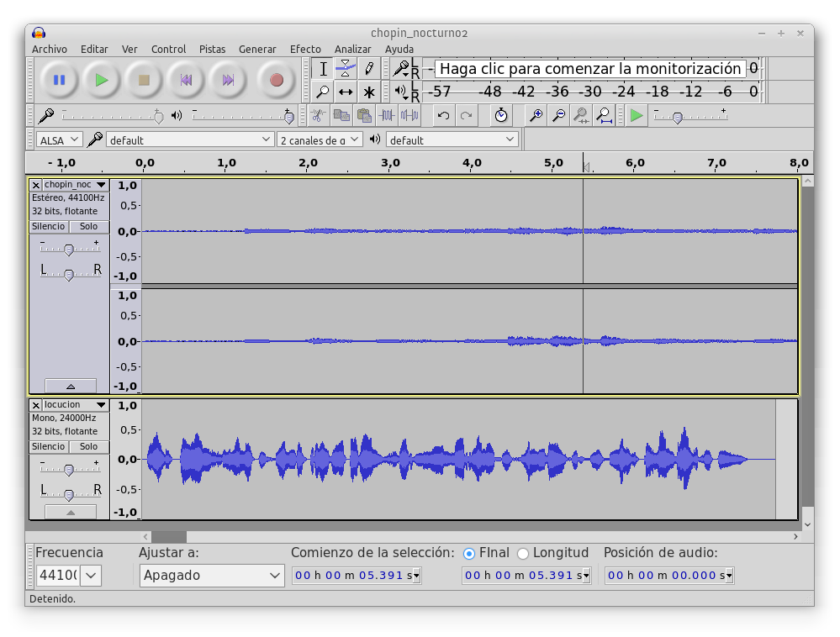This screenshot has width=840, height=637.
Task: Open the ALSA audio host dropdown
Action: pyautogui.click(x=59, y=140)
